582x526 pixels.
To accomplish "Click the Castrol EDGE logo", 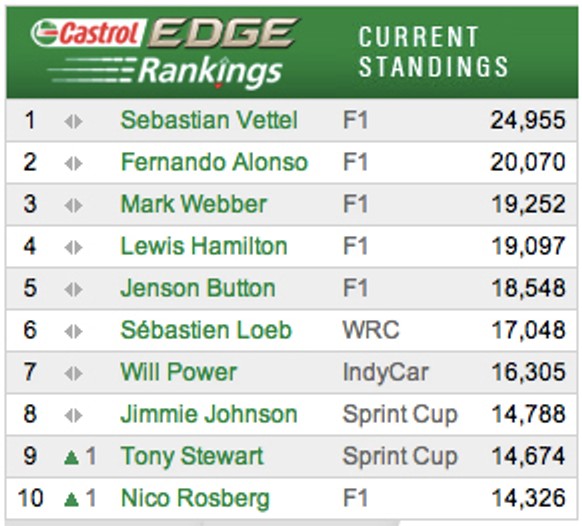I will 165,33.
